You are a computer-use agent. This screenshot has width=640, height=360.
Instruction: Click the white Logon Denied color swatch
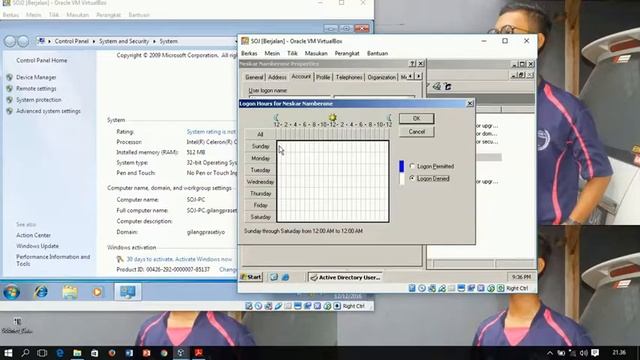click(x=402, y=179)
